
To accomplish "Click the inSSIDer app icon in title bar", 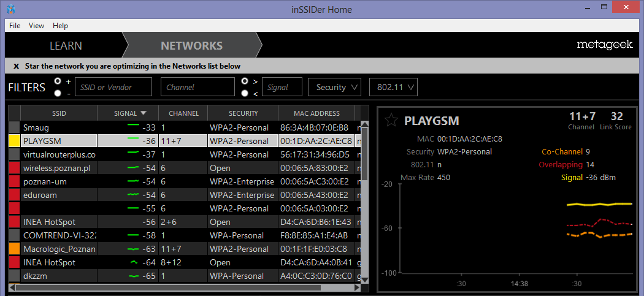I will (12, 9).
